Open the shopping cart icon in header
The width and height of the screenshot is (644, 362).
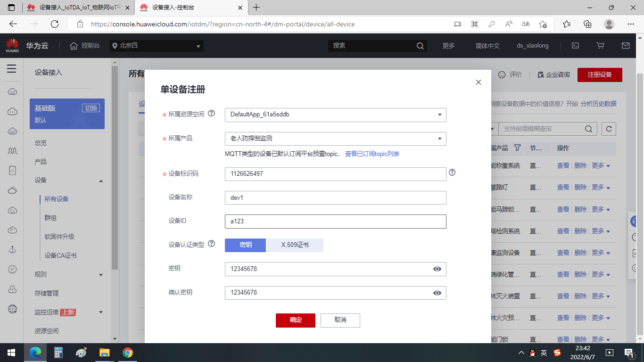[x=600, y=46]
